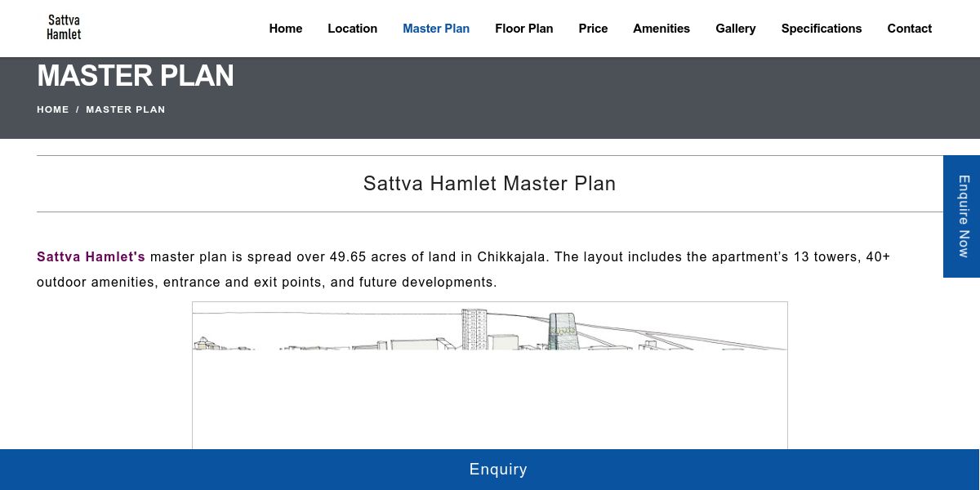The height and width of the screenshot is (490, 980).
Task: Follow the Sattva Hamlet's purple link
Action: point(91,256)
